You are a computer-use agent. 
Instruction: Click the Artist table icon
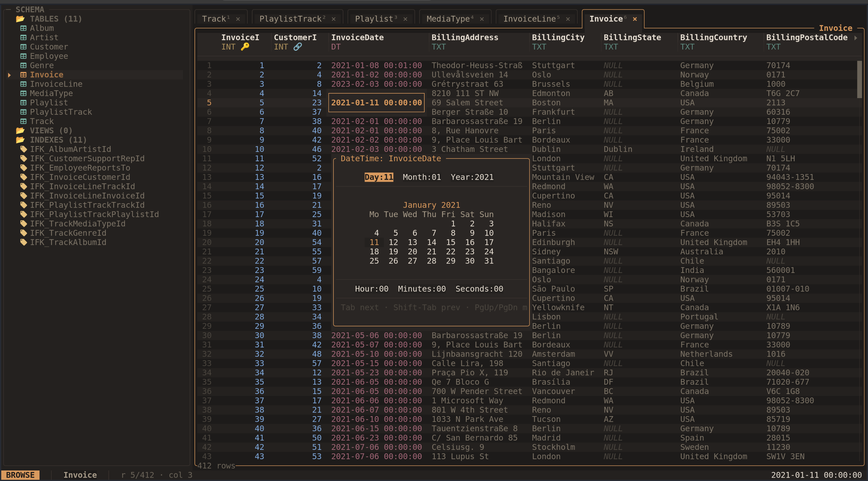click(23, 37)
